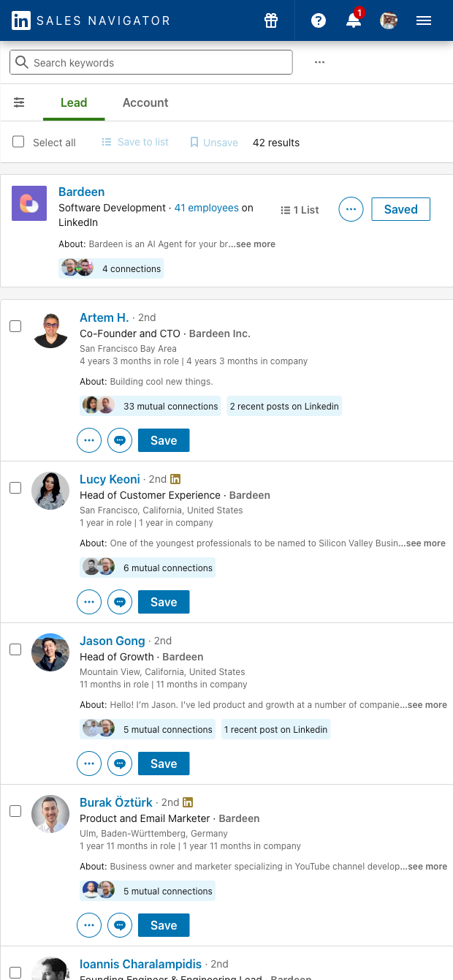This screenshot has width=453, height=980.
Task: Click the Search keywords field
Action: click(x=151, y=63)
